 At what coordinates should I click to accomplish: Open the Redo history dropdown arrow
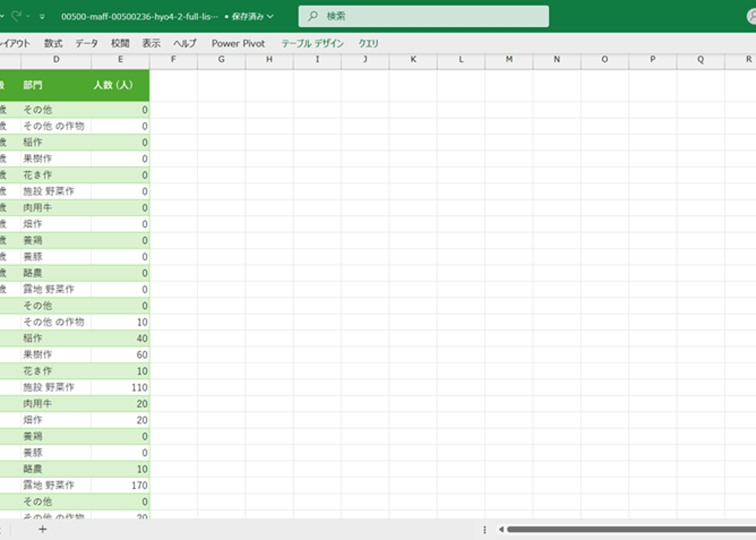pyautogui.click(x=28, y=16)
